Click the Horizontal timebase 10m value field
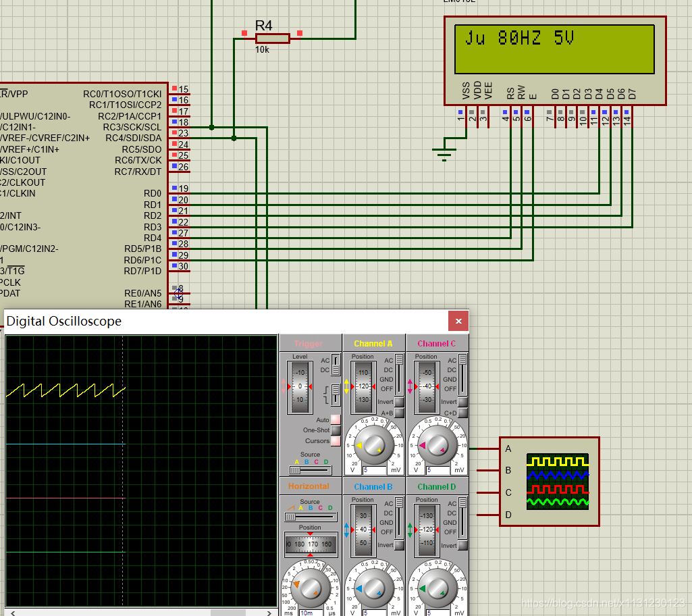The height and width of the screenshot is (616, 692). (x=311, y=613)
